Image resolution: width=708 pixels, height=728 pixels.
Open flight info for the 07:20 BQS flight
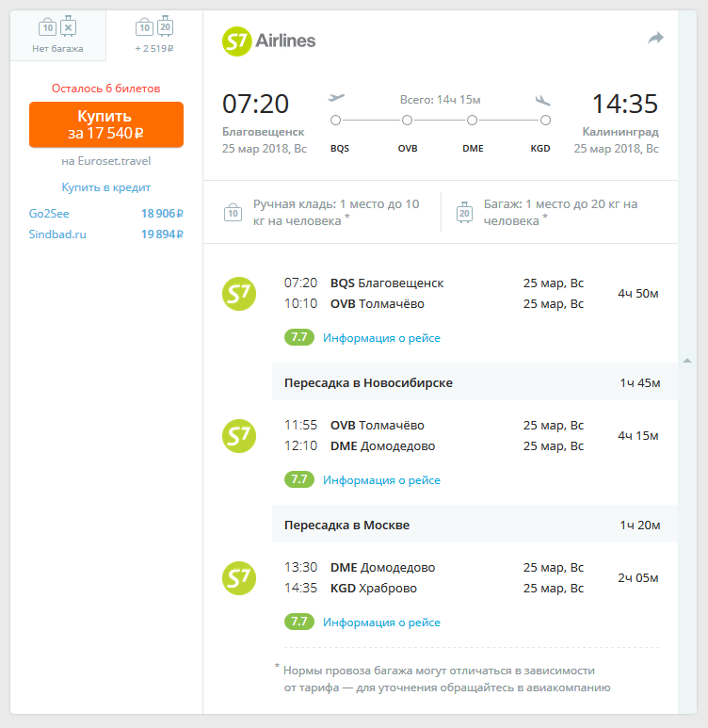pos(381,338)
